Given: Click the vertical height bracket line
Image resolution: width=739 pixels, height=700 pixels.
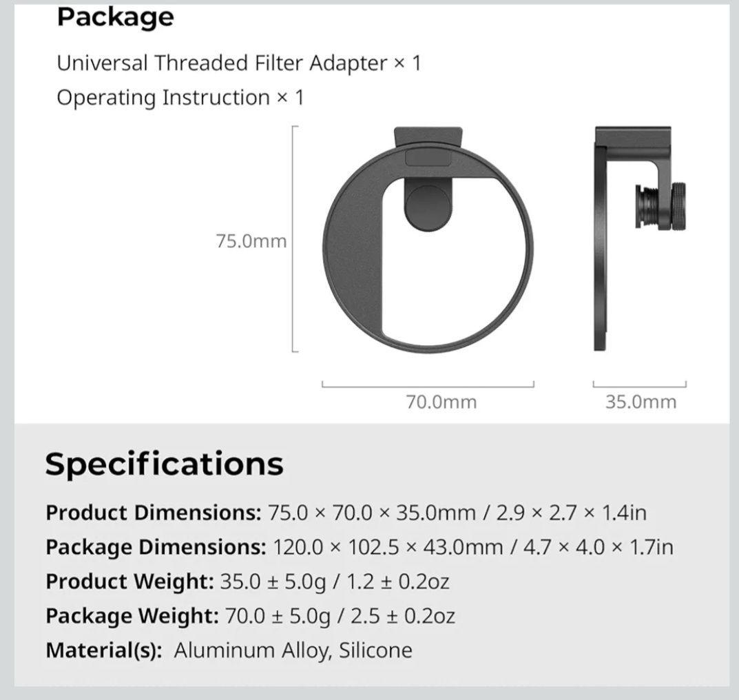Looking at the screenshot, I should [293, 239].
